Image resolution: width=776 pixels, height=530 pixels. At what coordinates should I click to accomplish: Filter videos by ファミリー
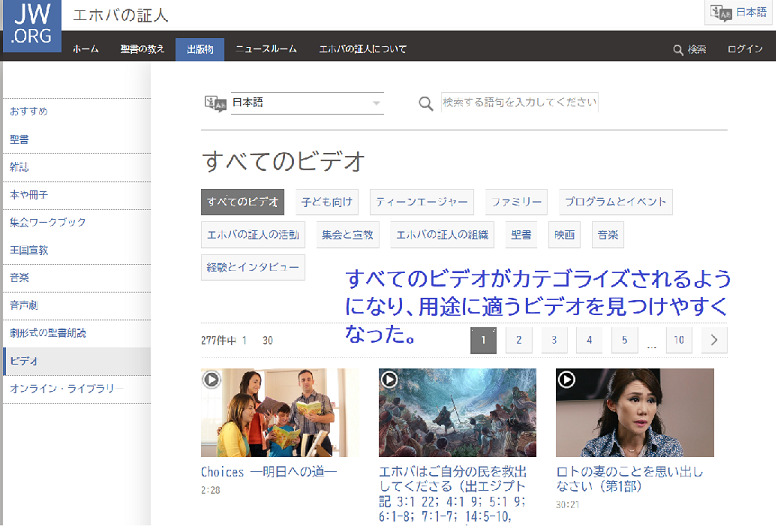(x=516, y=202)
